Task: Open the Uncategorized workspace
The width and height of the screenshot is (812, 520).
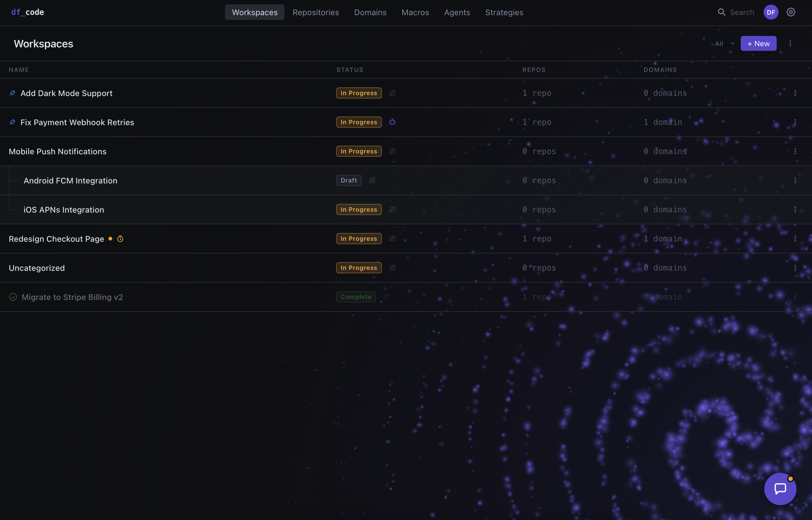Action: click(37, 268)
